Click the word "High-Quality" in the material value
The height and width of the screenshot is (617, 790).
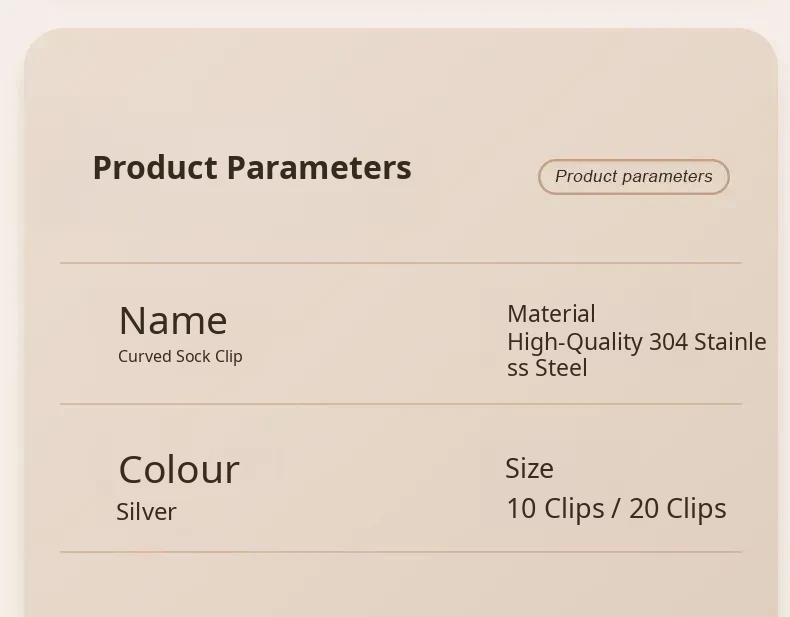point(574,342)
